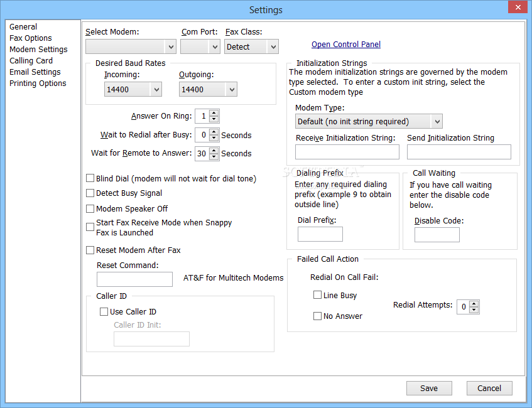Click the Send Initialization String field
532x408 pixels.
[459, 152]
